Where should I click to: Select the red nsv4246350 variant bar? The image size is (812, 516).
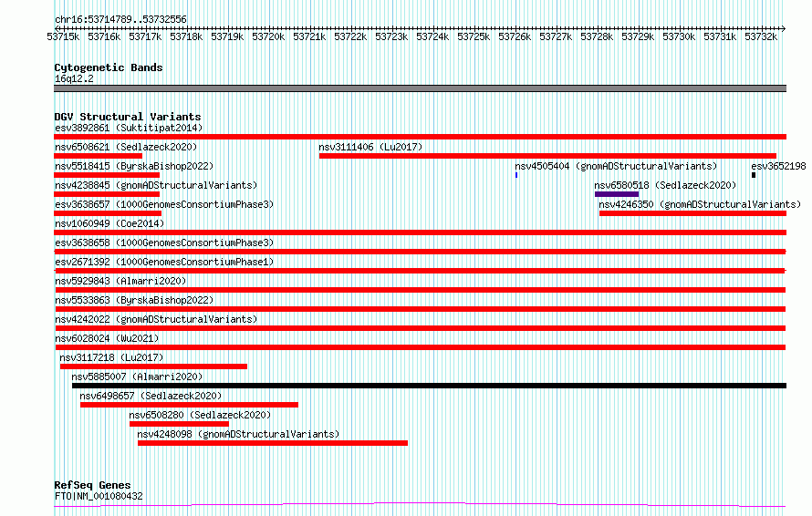[692, 213]
